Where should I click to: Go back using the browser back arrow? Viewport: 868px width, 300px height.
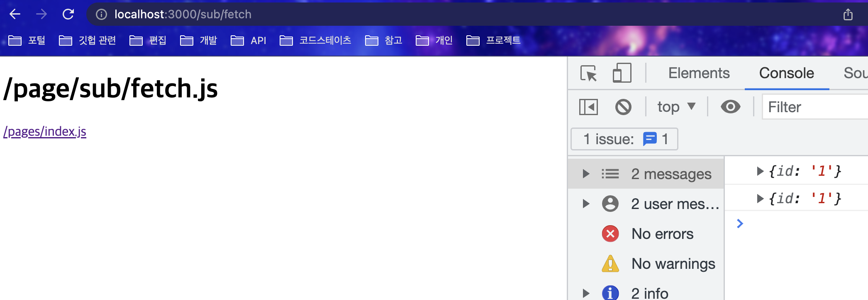15,14
